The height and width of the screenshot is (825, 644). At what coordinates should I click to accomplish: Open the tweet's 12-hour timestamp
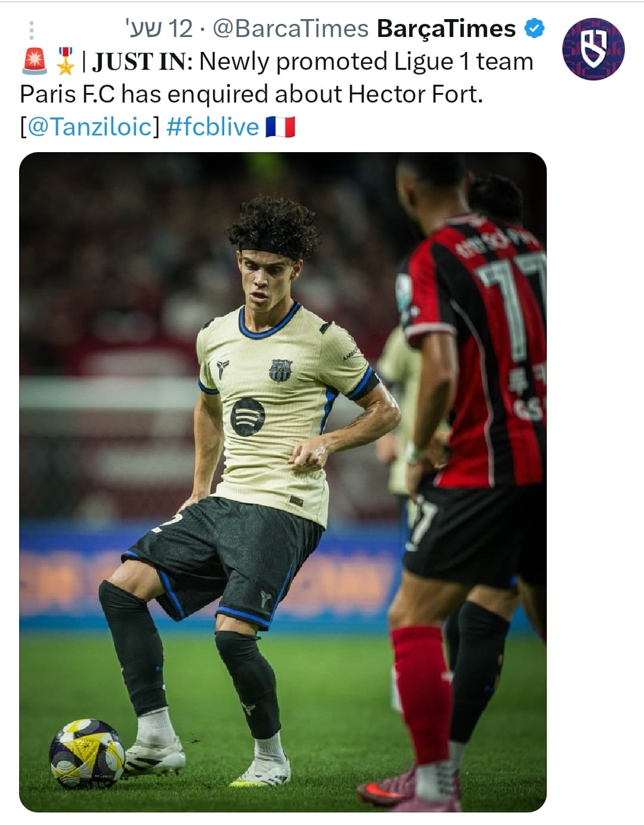(159, 28)
